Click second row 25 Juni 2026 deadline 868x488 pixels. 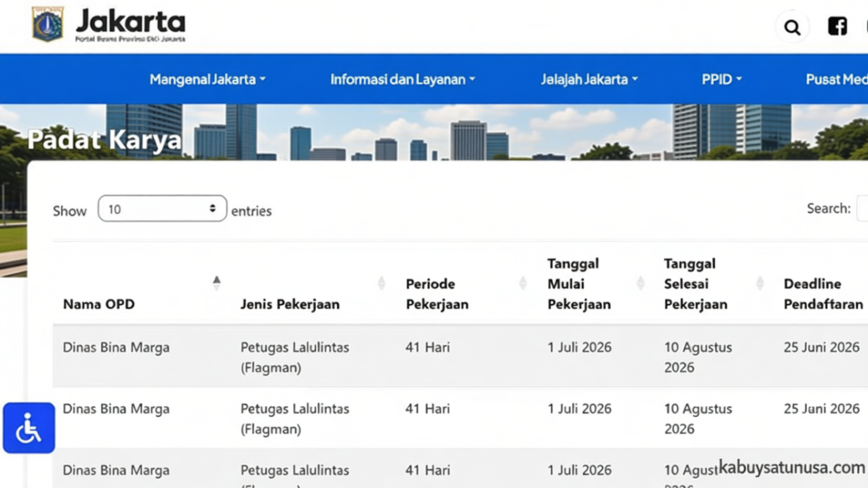click(822, 409)
